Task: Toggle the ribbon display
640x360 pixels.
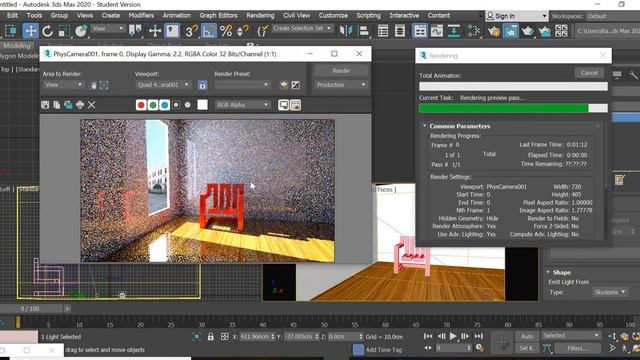Action: click(420, 31)
